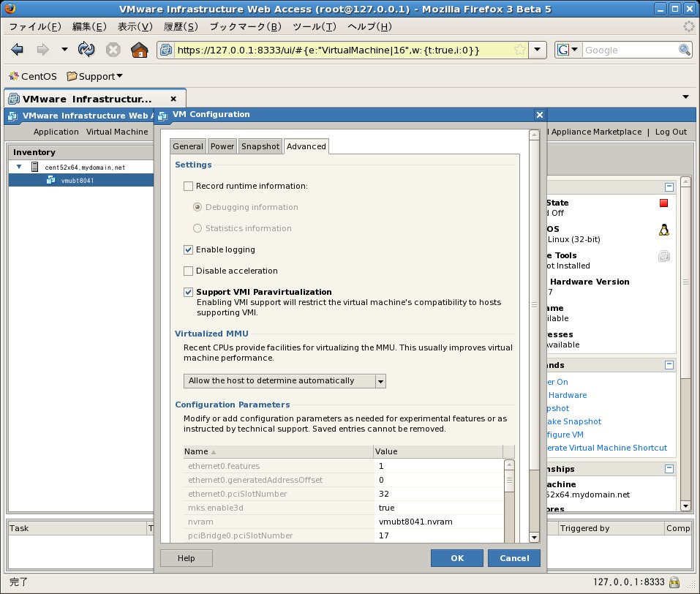Click the VMware Tools status icon

664,256
